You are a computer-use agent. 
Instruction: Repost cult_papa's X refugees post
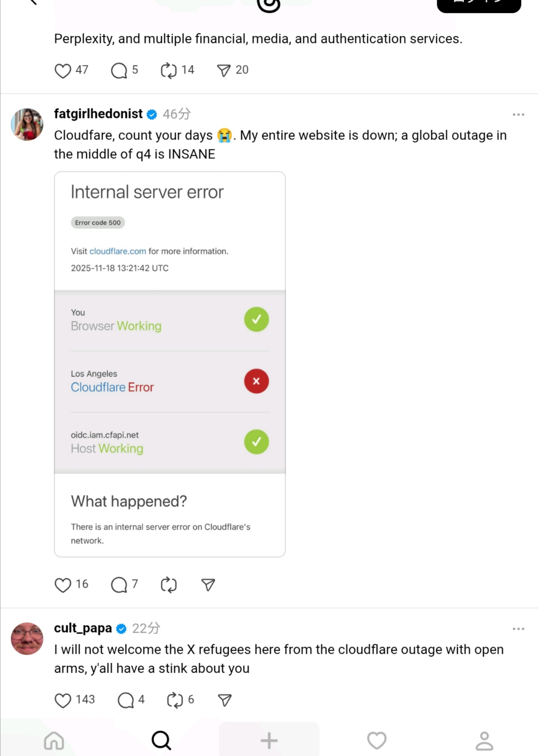(174, 700)
